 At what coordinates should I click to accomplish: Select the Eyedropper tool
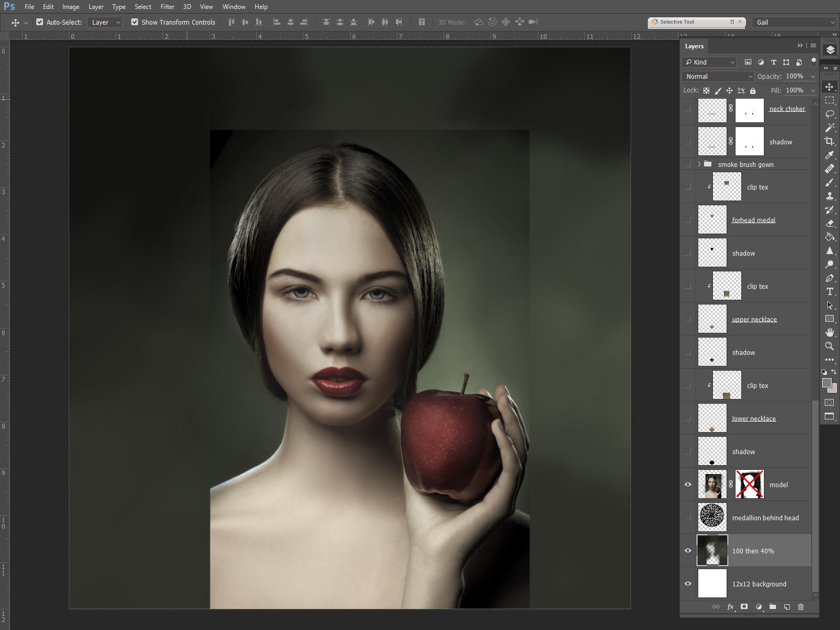[x=829, y=155]
